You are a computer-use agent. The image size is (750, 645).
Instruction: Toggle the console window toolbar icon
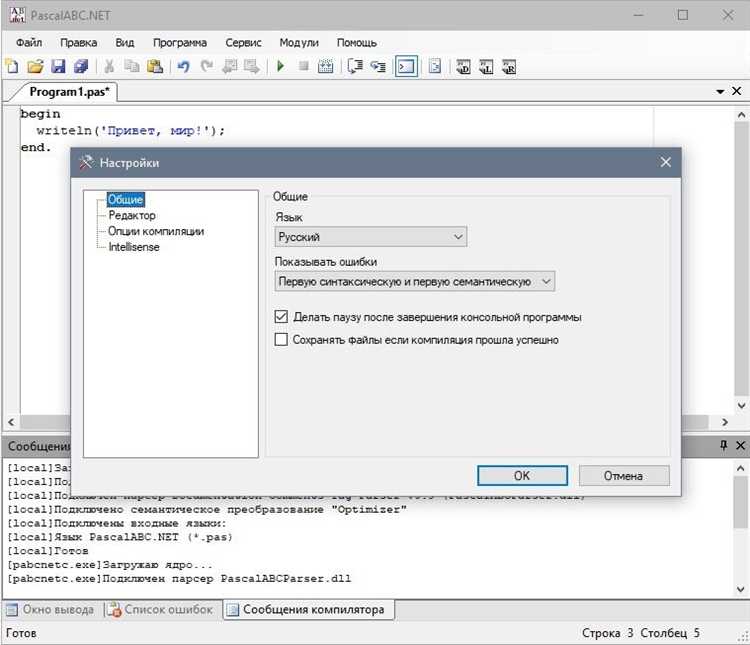pyautogui.click(x=406, y=67)
